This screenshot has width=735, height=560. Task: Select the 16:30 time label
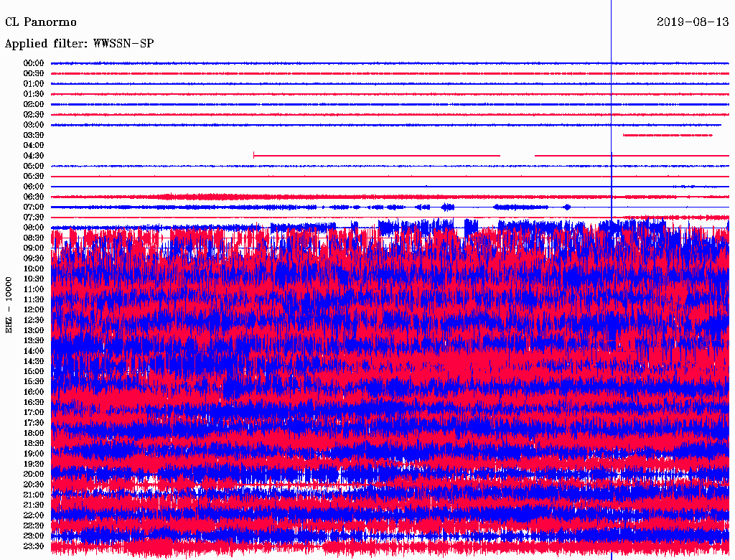coord(34,403)
